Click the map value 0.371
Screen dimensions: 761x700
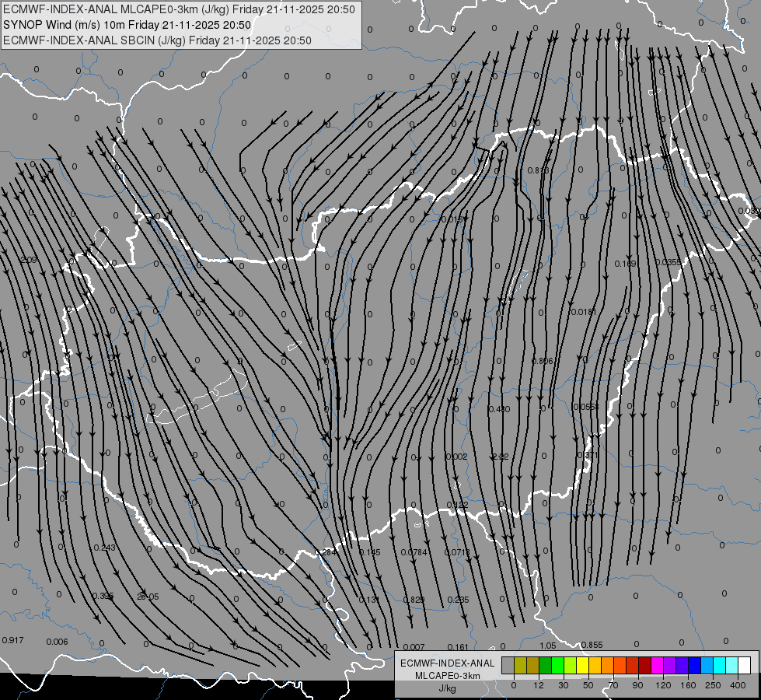(x=587, y=455)
